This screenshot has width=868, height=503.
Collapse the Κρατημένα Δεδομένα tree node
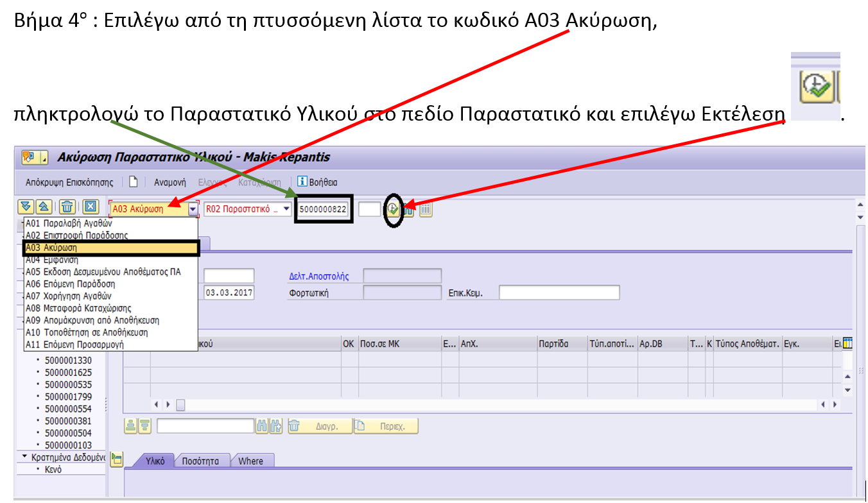point(24,457)
